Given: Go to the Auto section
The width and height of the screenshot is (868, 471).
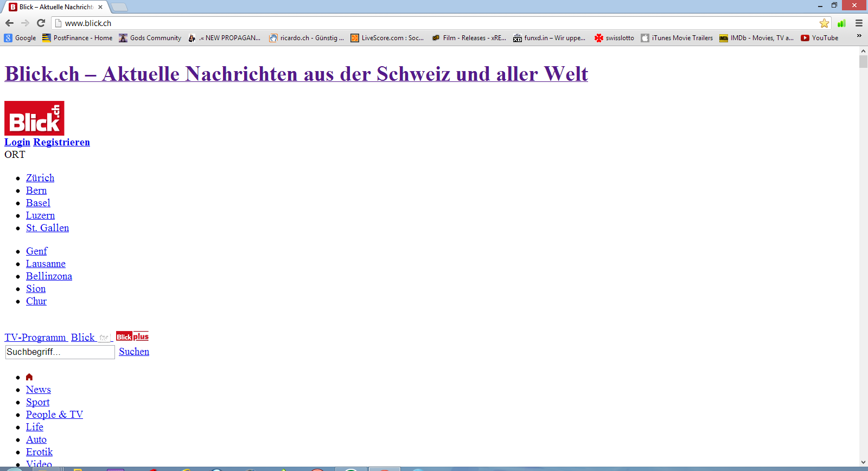Looking at the screenshot, I should (x=36, y=440).
